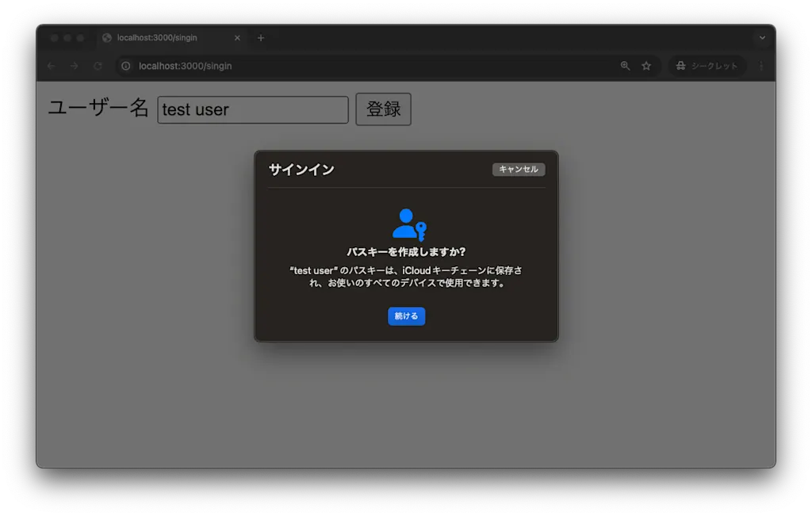Viewport: 812px width, 516px height.
Task: Click the パスキーを作成しますか? heading text
Action: coord(406,252)
